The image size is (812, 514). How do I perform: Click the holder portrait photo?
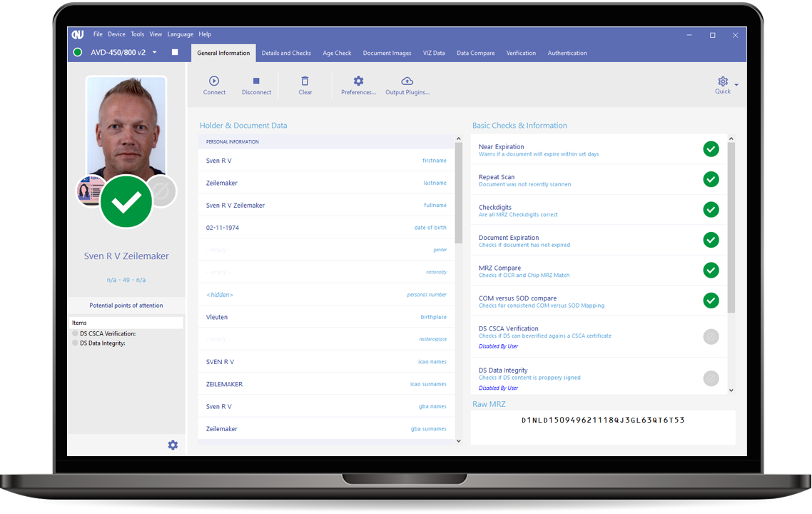click(x=126, y=127)
